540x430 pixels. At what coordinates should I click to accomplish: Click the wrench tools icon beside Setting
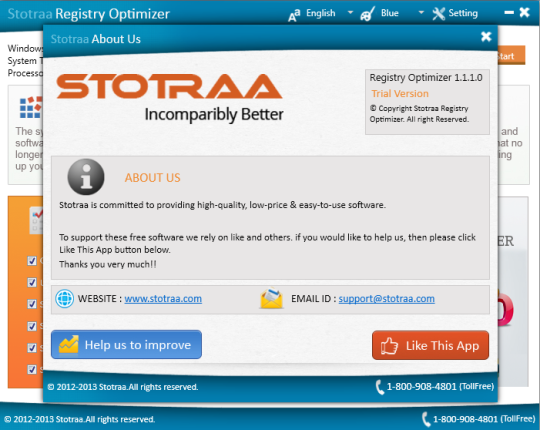click(x=439, y=13)
